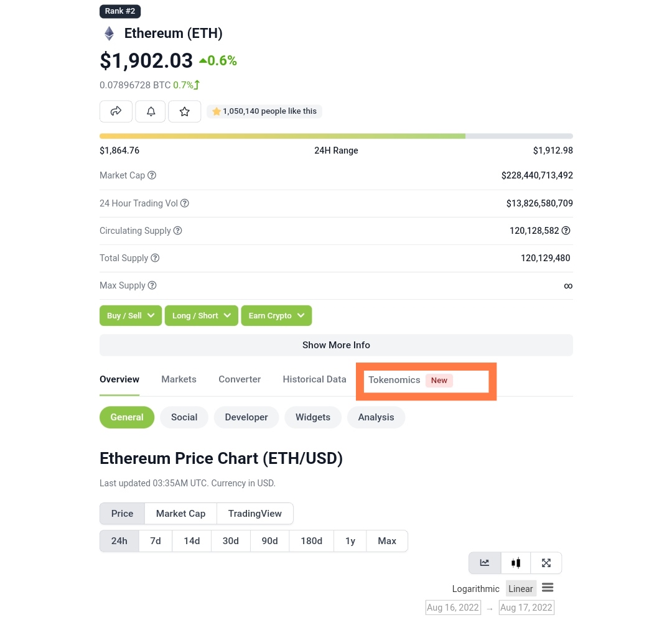This screenshot has width=672, height=620.
Task: Click the Ethereum diamond logo
Action: (x=110, y=34)
